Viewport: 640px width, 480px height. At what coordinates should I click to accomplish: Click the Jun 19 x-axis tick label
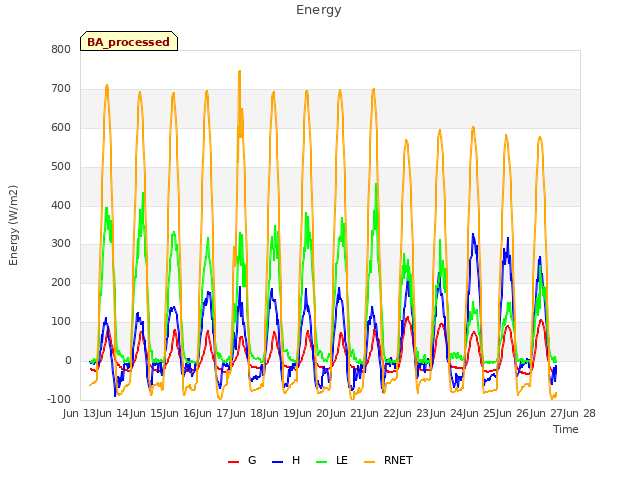(x=280, y=413)
